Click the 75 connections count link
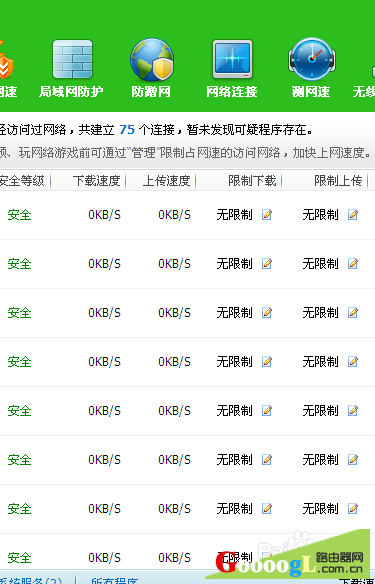The image size is (375, 584). coord(127,130)
